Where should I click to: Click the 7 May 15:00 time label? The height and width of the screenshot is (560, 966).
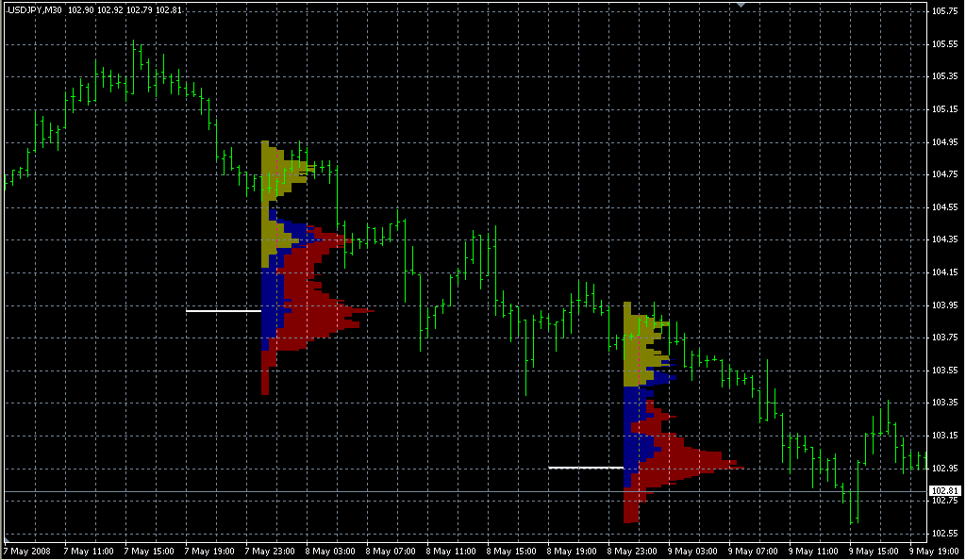(x=149, y=551)
